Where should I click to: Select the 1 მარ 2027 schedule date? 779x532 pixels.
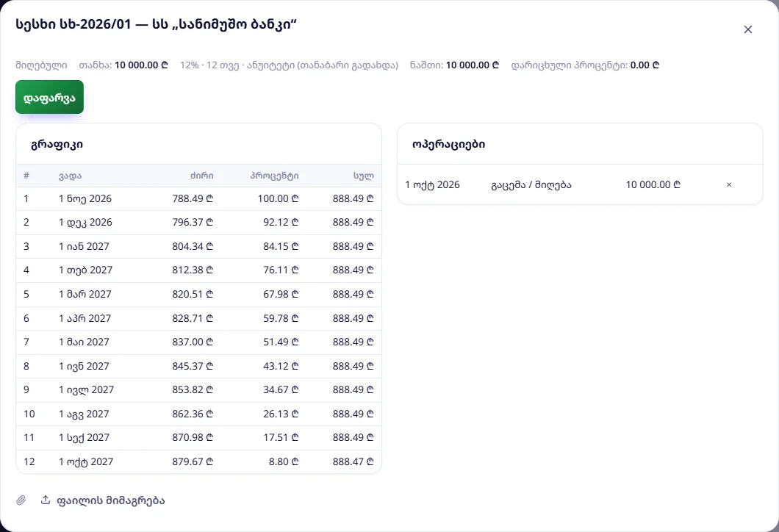[85, 294]
